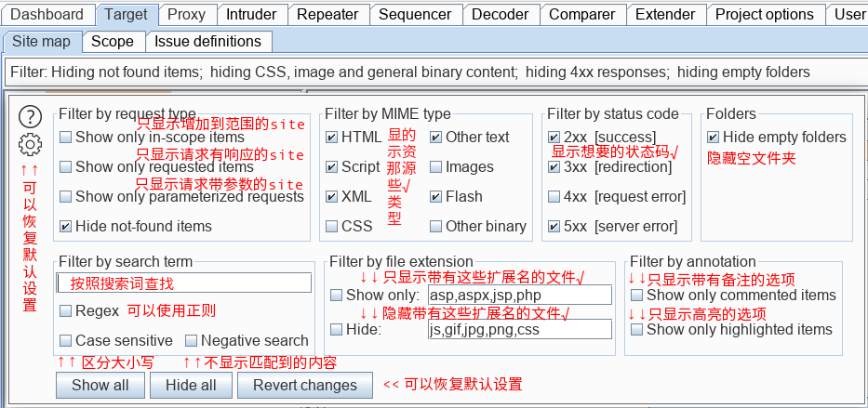Select the Site map sub-tab
This screenshot has width=868, height=408.
pos(42,42)
